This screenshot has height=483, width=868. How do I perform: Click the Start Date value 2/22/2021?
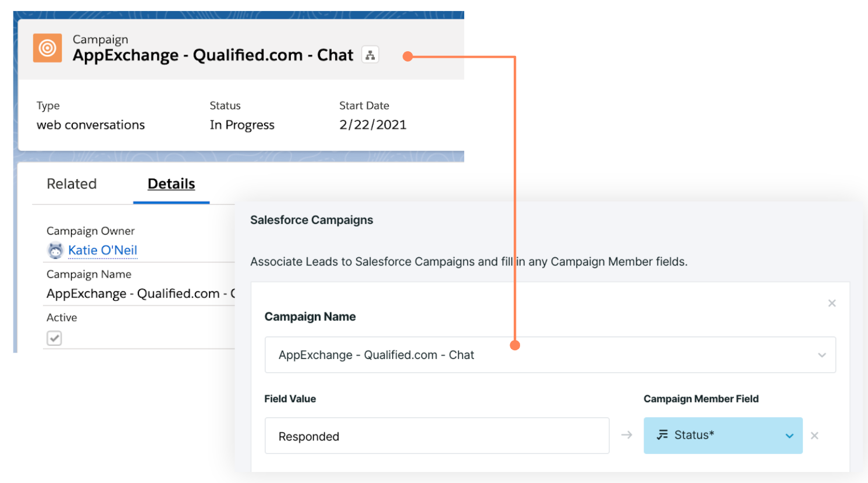point(373,125)
